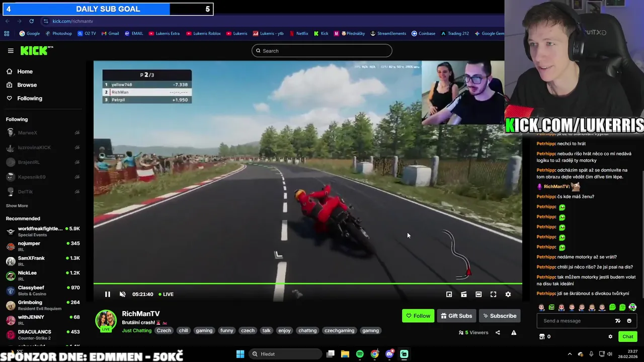
Task: Focus the Kick search field
Action: click(322, 51)
